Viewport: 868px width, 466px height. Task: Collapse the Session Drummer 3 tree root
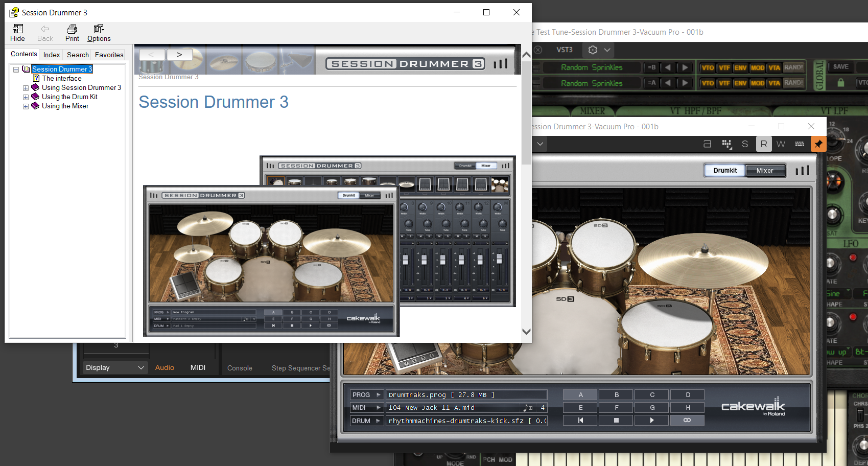click(x=16, y=69)
